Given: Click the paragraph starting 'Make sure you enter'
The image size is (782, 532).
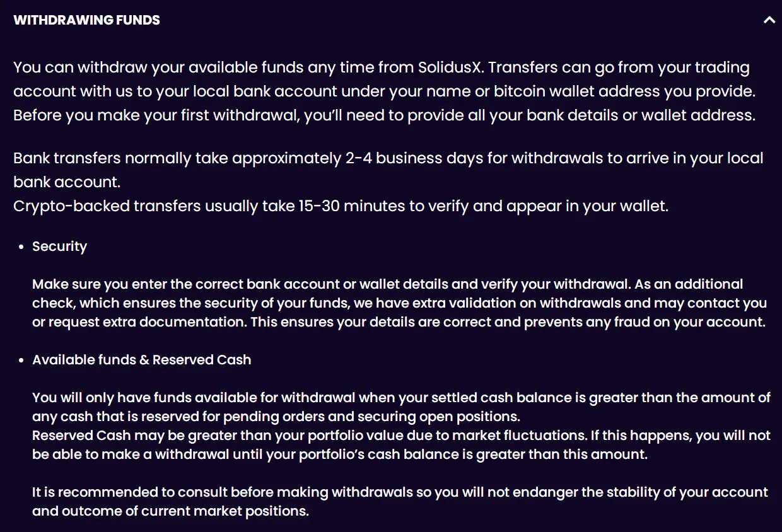Looking at the screenshot, I should 399,303.
